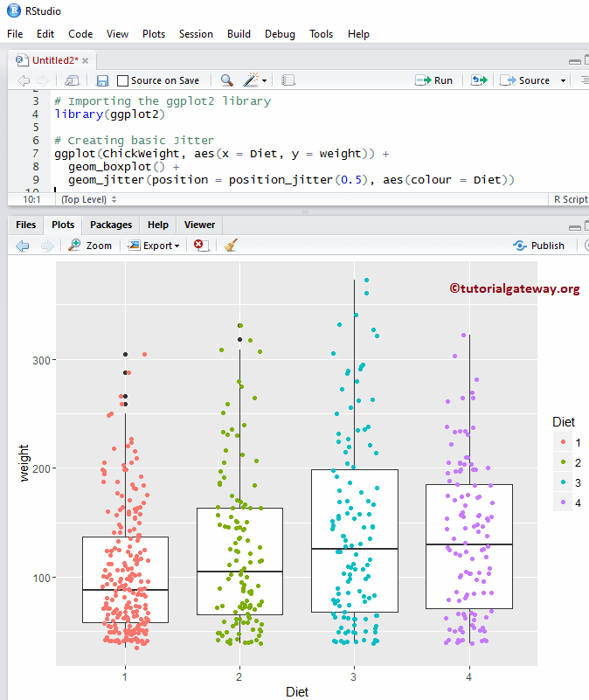This screenshot has height=700, width=589.
Task: Go to next plot with right arrow
Action: 47,246
